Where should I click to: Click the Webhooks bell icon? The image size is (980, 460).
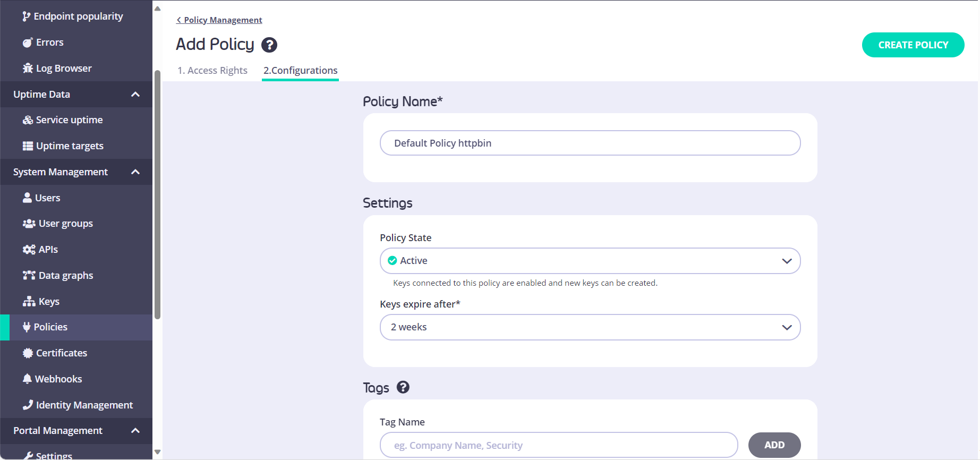(x=27, y=379)
